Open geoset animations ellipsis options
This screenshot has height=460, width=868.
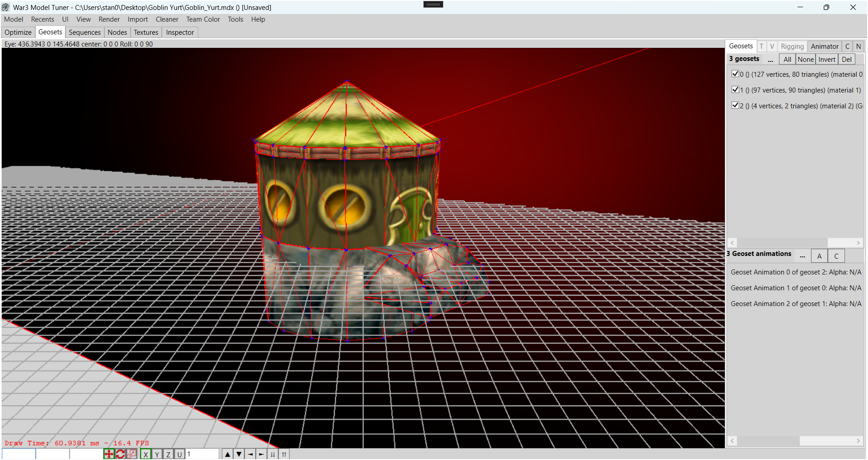coord(802,256)
